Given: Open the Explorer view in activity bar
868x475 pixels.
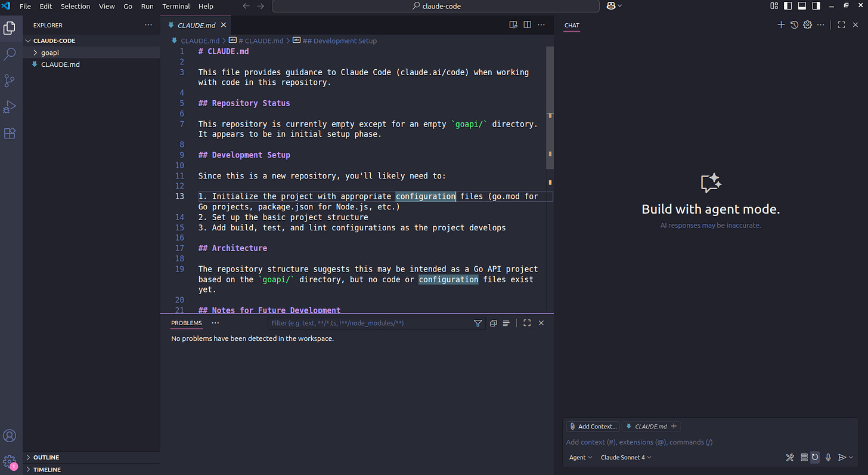Looking at the screenshot, I should click(10, 27).
